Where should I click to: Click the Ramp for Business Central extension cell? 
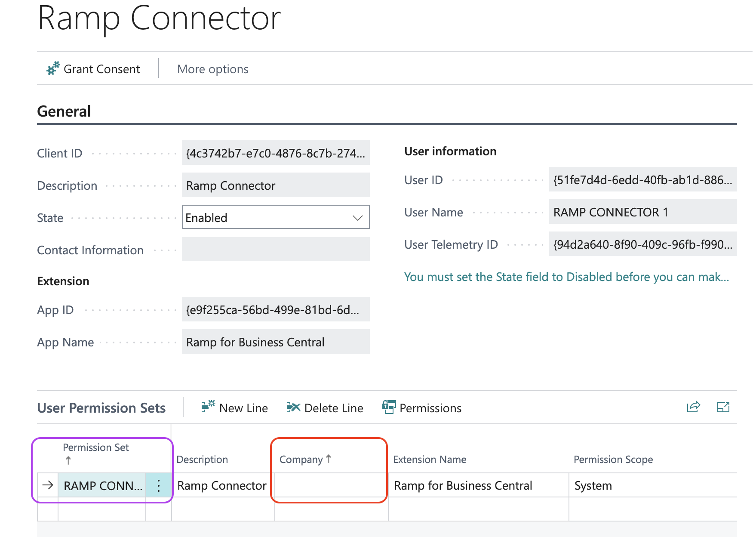pos(478,485)
